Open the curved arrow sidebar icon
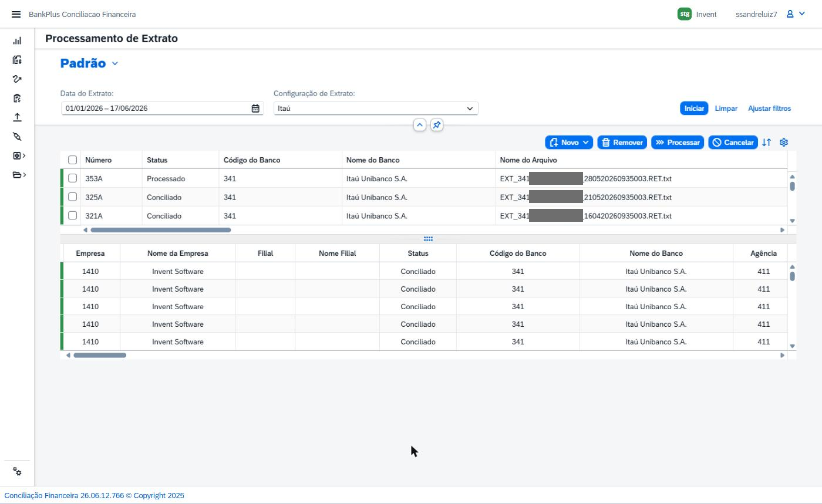The image size is (822, 504). click(17, 79)
